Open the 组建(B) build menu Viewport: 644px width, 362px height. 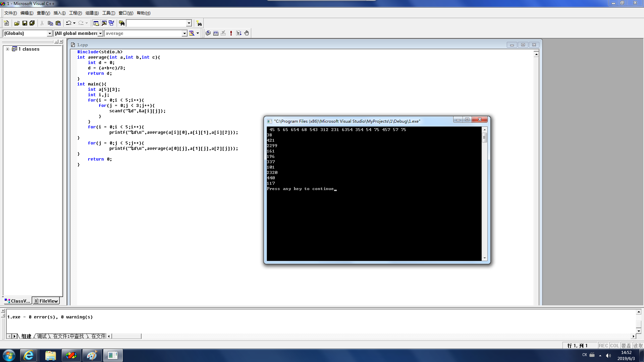coord(92,13)
